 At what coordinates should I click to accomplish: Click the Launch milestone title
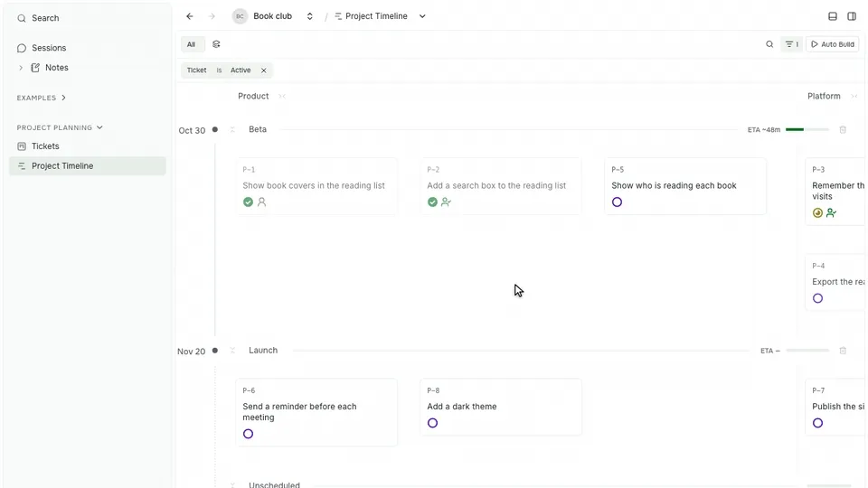coord(263,351)
